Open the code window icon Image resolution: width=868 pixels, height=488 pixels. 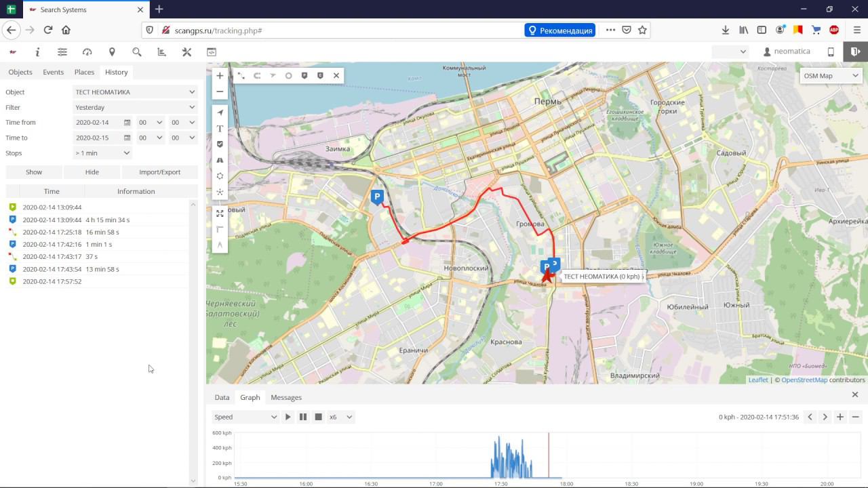212,52
